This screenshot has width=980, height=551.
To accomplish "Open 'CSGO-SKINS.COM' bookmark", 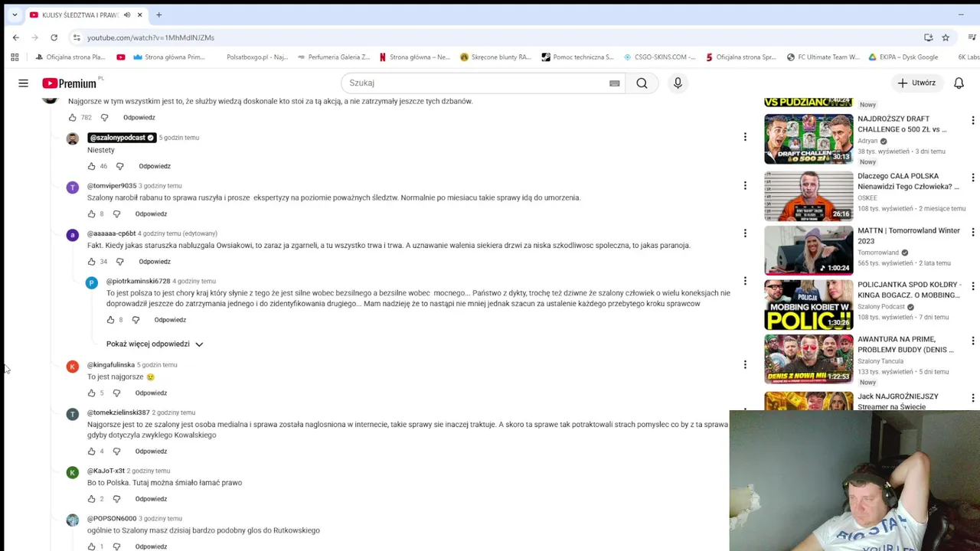I will (660, 57).
